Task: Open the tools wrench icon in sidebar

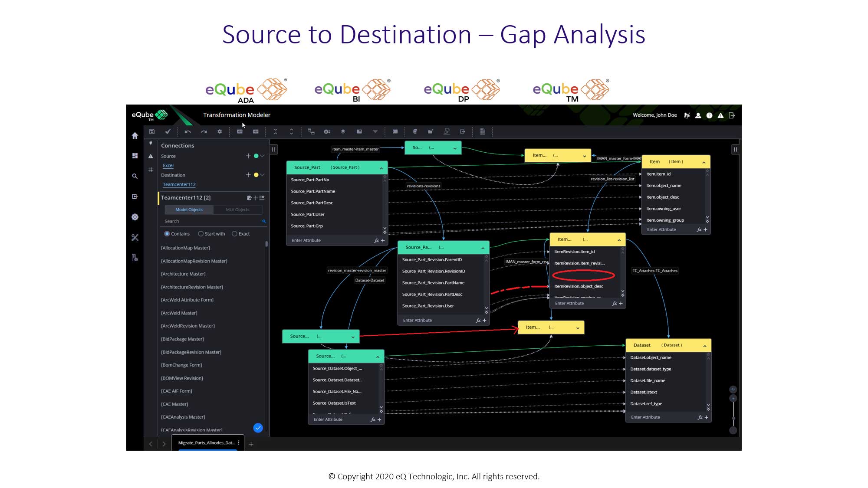Action: click(135, 237)
